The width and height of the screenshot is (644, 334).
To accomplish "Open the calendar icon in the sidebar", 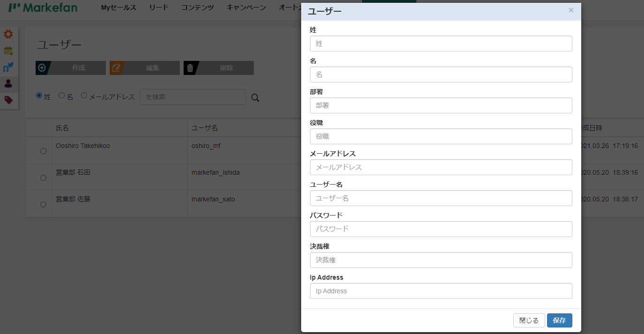I will click(x=8, y=51).
